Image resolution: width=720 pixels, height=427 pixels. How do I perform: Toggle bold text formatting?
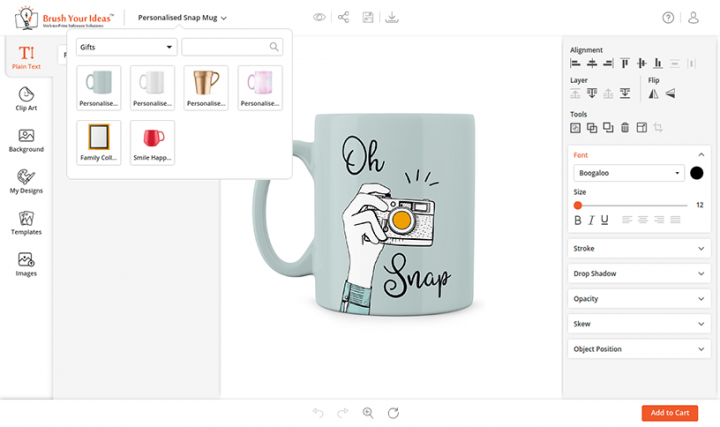pos(578,220)
